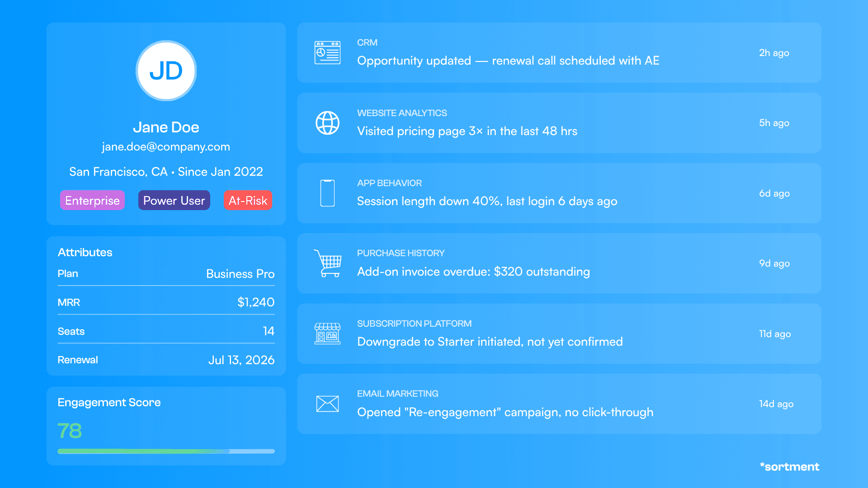Image resolution: width=868 pixels, height=488 pixels.
Task: Click the *sortment logo
Action: click(789, 466)
